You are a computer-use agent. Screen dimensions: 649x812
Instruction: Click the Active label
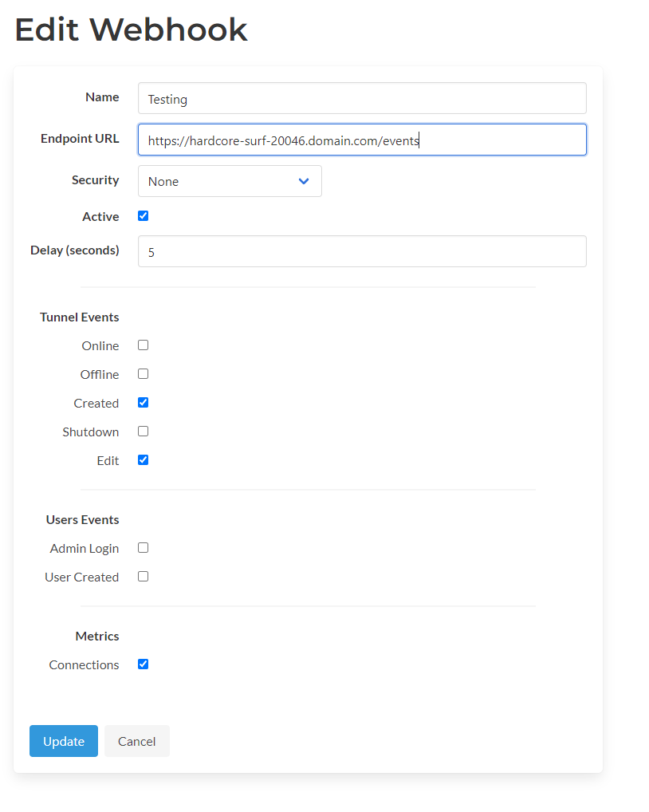coord(100,216)
